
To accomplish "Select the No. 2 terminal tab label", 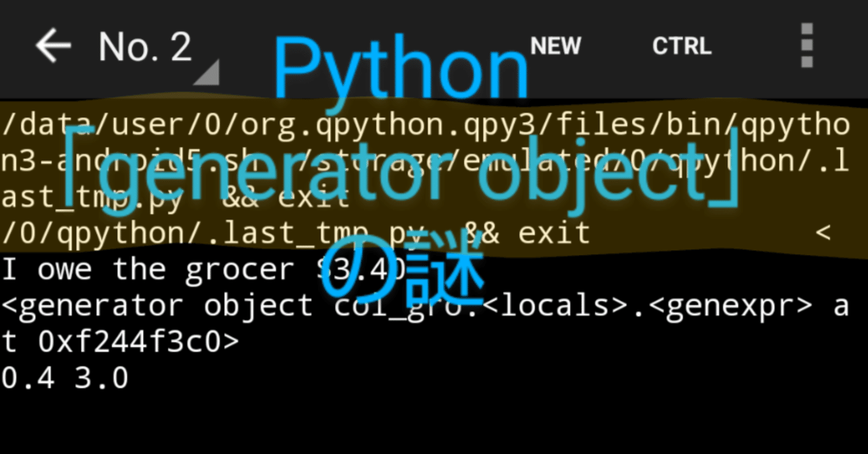I will (x=144, y=46).
